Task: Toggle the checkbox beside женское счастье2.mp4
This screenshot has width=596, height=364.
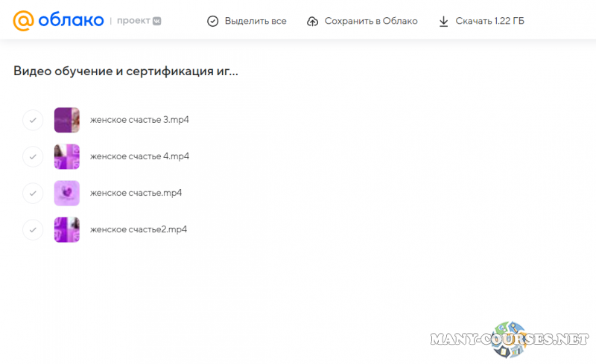Action: (x=33, y=229)
